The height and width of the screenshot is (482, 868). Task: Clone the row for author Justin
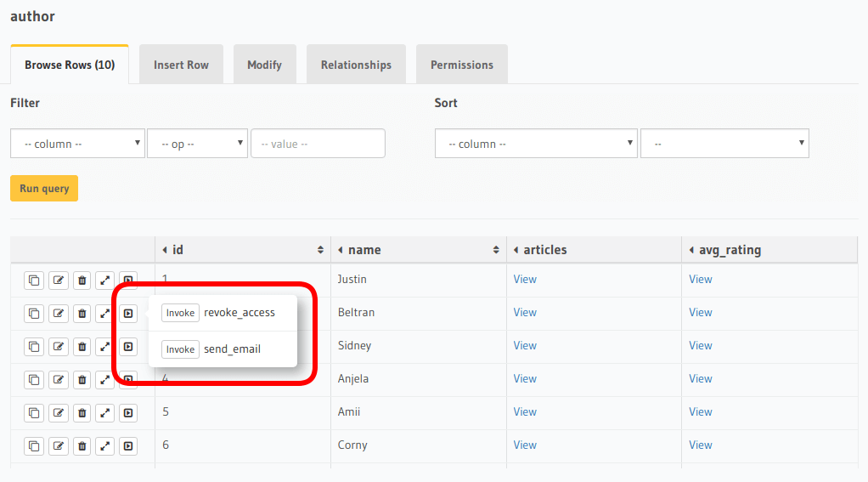point(33,280)
